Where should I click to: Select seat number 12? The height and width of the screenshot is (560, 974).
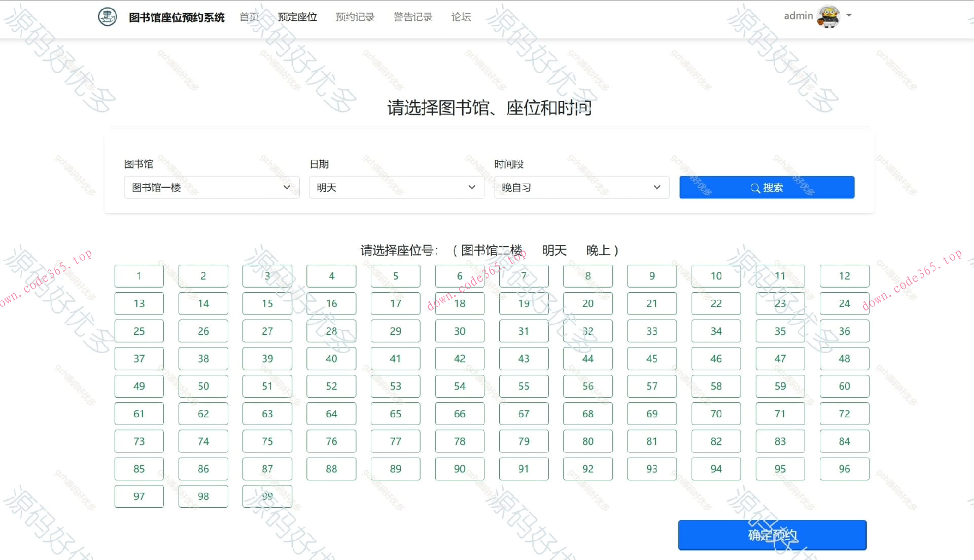click(x=844, y=276)
